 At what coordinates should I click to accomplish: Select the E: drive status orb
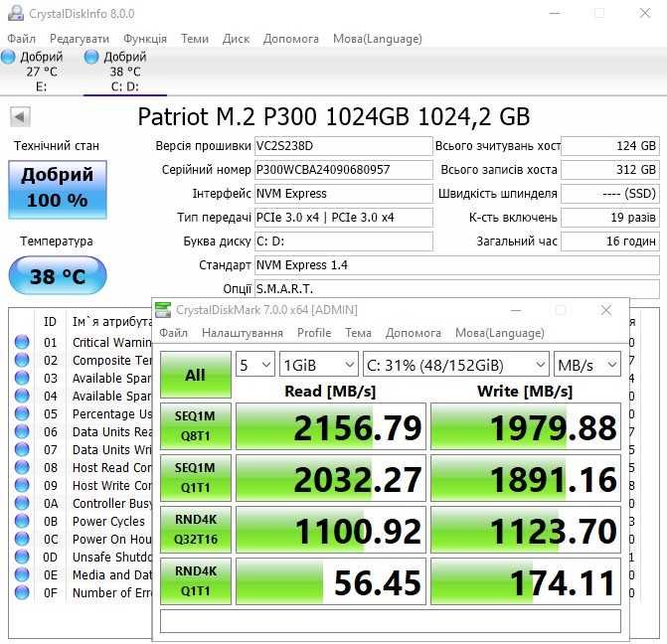pyautogui.click(x=8, y=57)
